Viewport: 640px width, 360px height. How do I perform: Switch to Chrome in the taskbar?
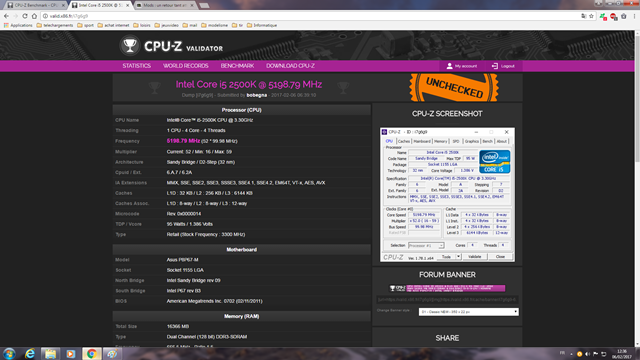click(x=91, y=353)
